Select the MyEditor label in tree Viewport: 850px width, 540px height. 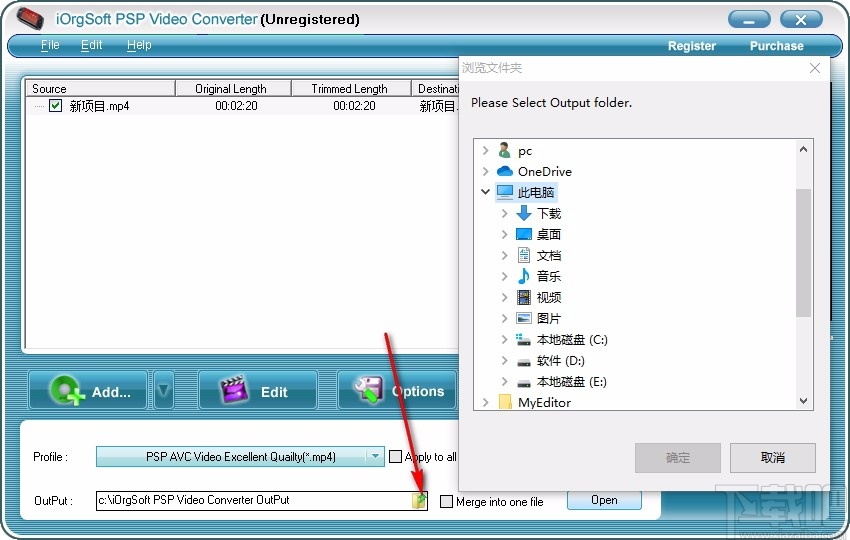544,402
